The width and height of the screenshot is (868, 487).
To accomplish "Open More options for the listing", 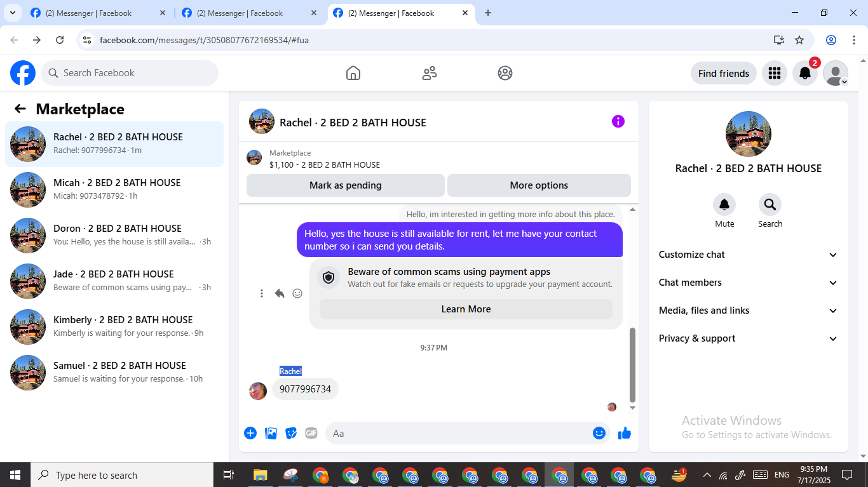I will [539, 185].
